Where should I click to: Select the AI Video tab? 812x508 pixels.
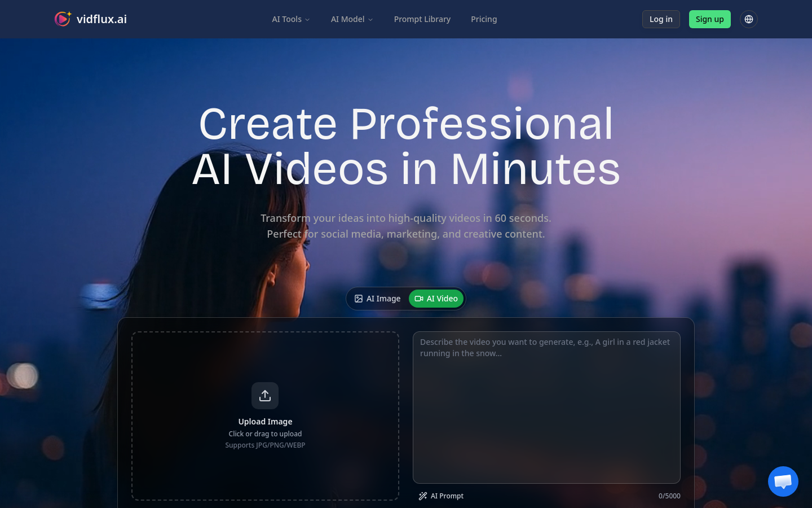(x=436, y=299)
